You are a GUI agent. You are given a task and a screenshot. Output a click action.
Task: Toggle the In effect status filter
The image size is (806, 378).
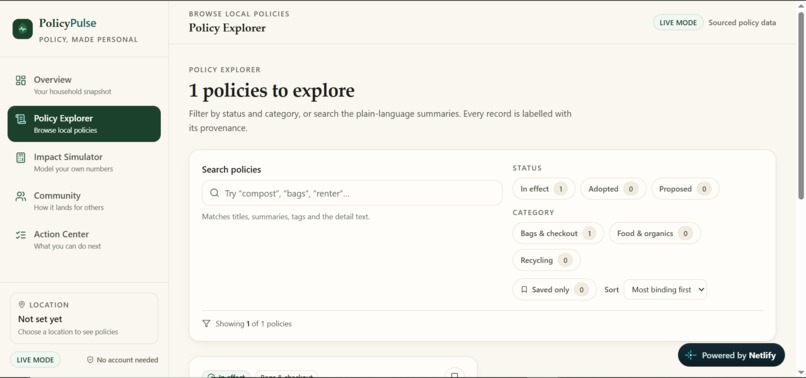(x=544, y=189)
